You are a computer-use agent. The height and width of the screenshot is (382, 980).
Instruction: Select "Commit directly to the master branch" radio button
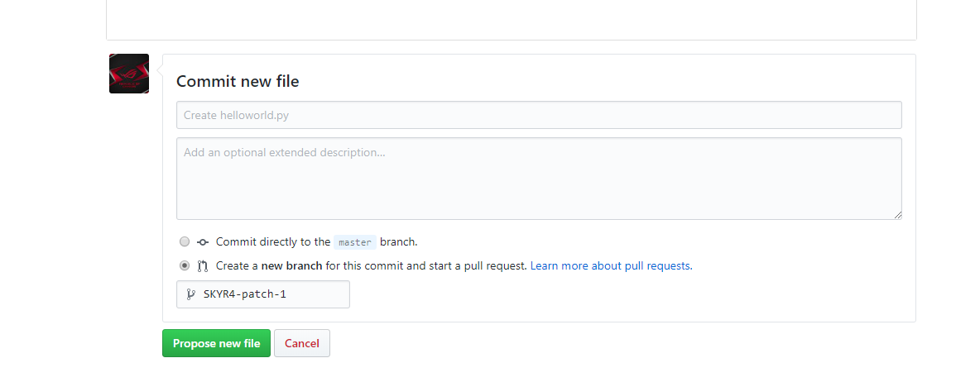click(185, 242)
